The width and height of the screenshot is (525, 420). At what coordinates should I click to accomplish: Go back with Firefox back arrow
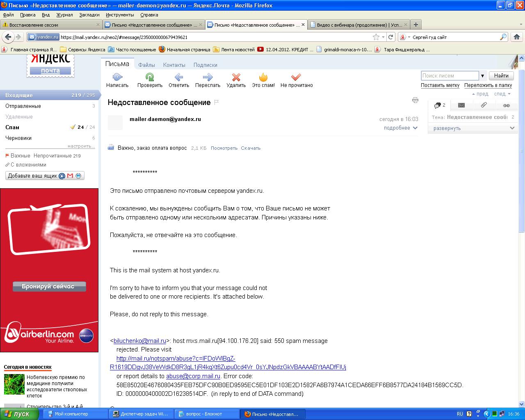click(x=8, y=37)
